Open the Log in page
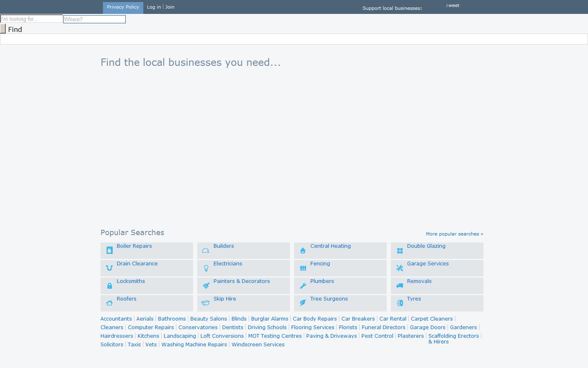Viewport: 588px width, 368px height. coord(154,7)
